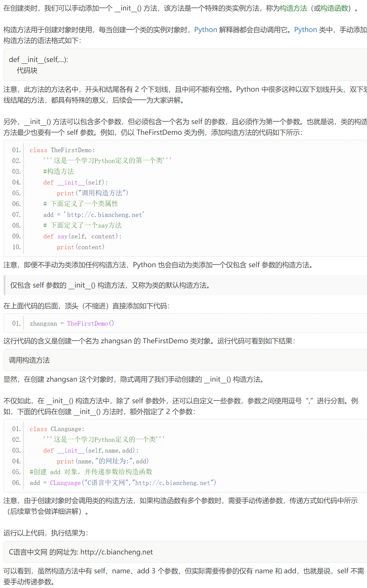The height and width of the screenshot is (588, 367).
Task: Click the class TheFirstDemo: code line
Action: tap(62, 150)
